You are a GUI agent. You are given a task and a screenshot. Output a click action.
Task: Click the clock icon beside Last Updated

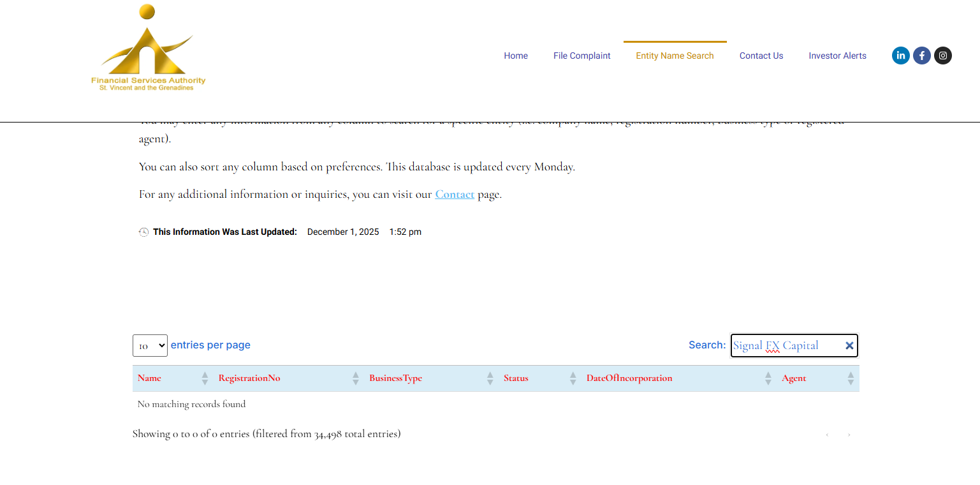pyautogui.click(x=144, y=232)
